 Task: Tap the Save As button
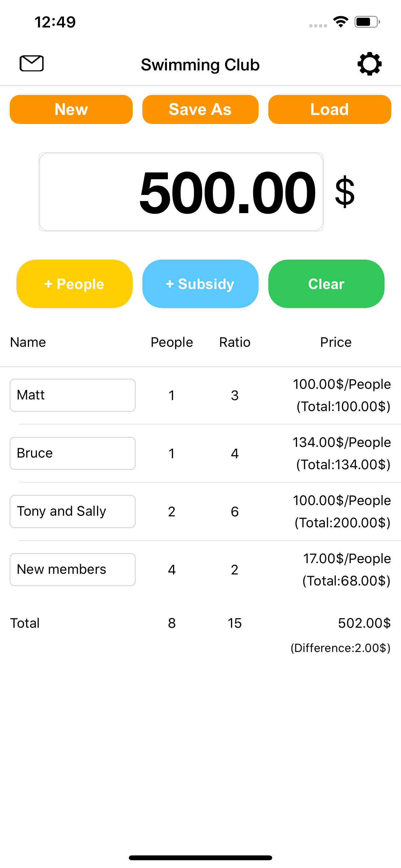click(200, 109)
